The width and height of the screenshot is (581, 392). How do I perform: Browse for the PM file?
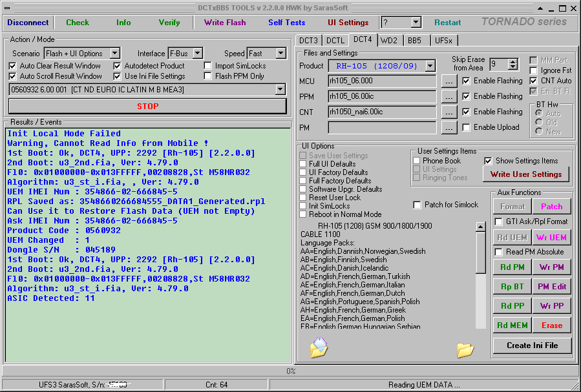pyautogui.click(x=449, y=128)
